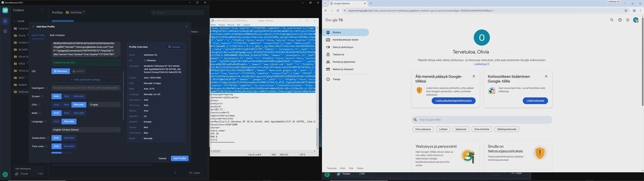Open Правка menu in Notepad
Viewport: 644px width, 181px height.
coord(221,25)
